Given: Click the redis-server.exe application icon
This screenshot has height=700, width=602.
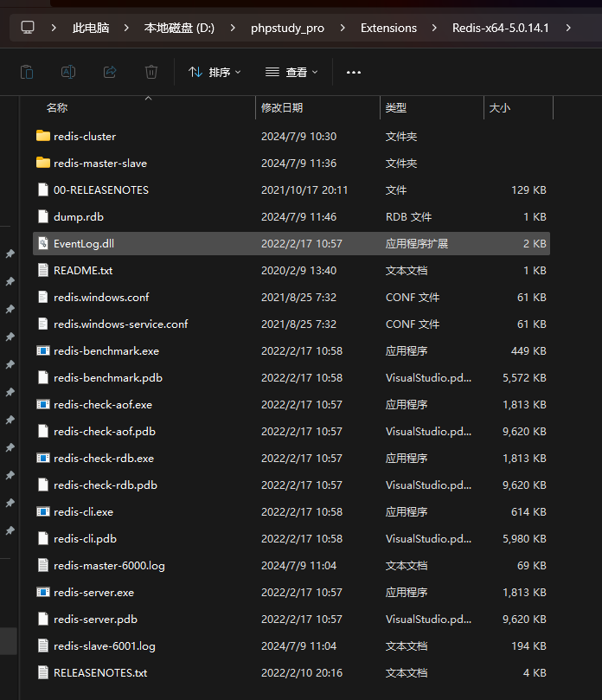Looking at the screenshot, I should coord(43,593).
